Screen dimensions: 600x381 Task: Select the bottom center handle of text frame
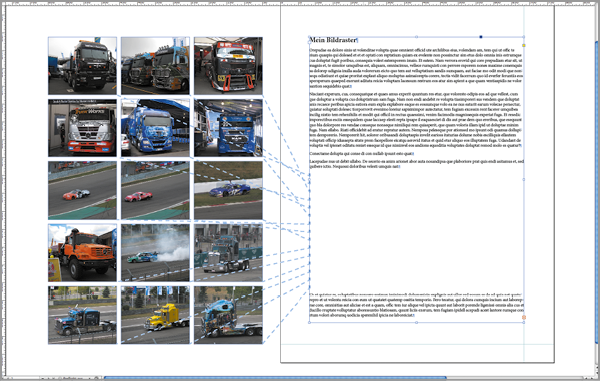click(416, 322)
